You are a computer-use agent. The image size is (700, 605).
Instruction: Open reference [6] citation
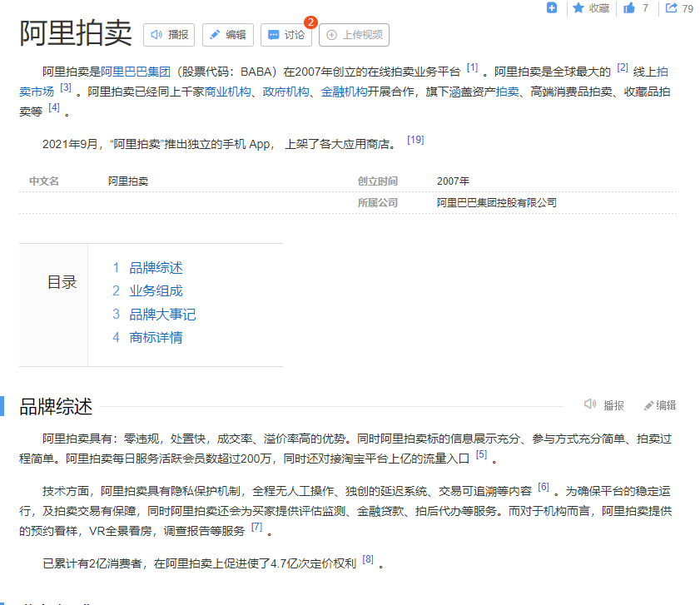click(544, 487)
